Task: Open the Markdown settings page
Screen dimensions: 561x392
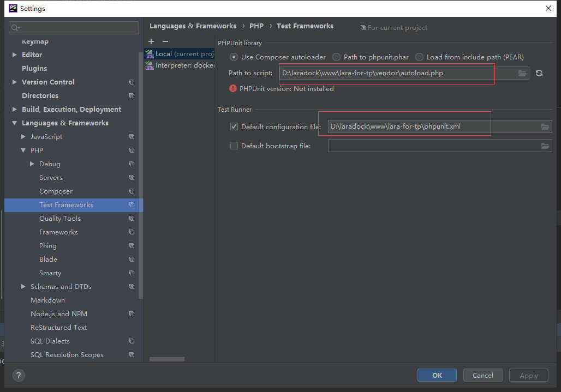Action: (x=47, y=300)
